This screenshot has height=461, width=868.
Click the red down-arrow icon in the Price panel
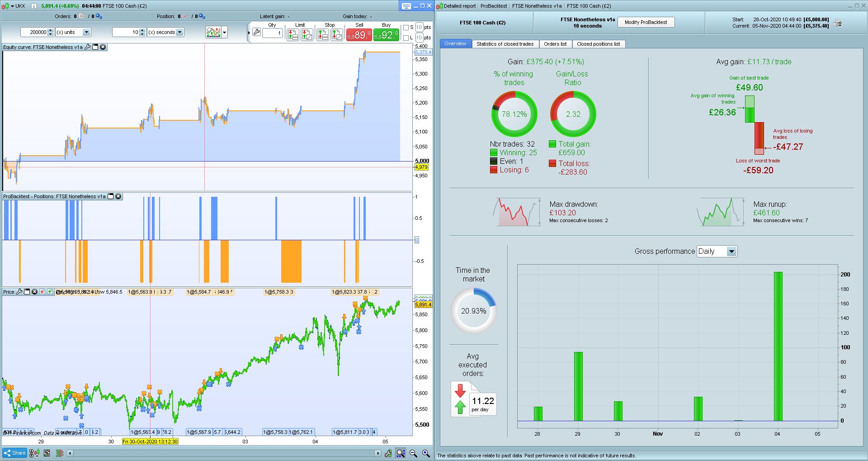[42, 292]
